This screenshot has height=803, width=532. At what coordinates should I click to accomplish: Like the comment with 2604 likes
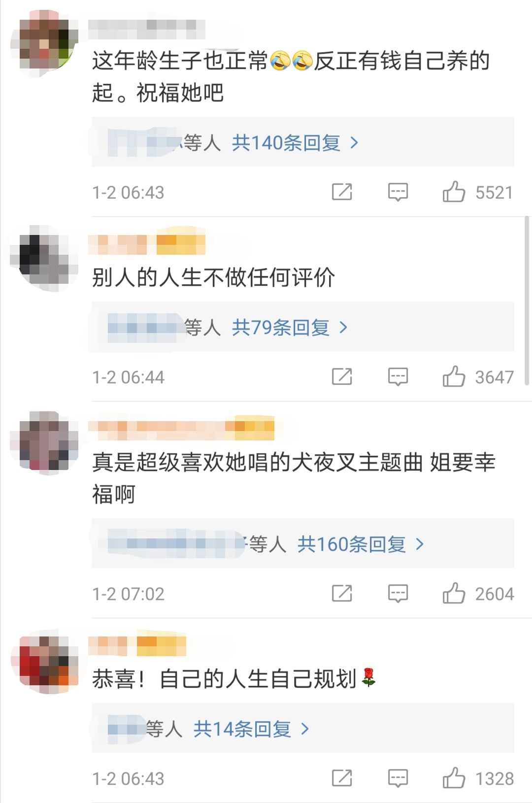click(x=454, y=593)
